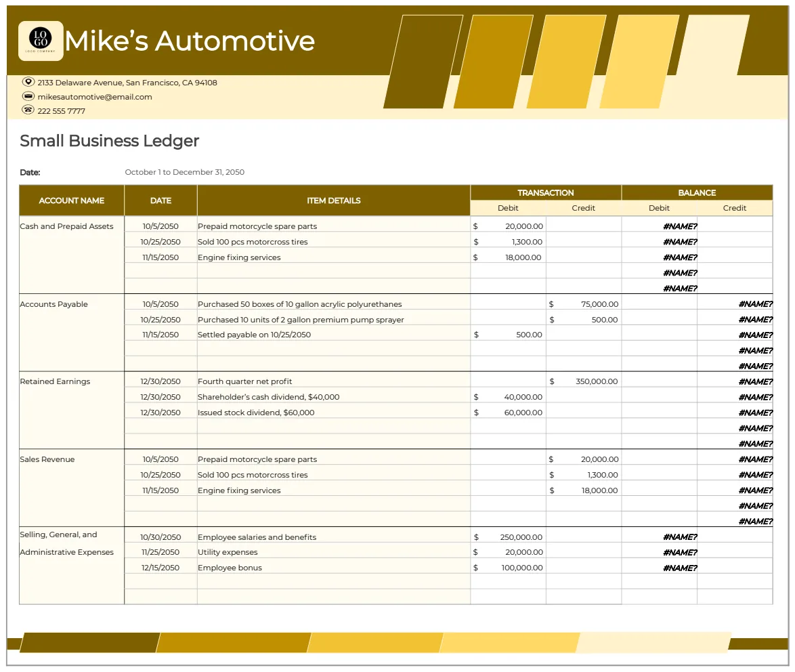Click the LOGO company logo icon

point(41,41)
